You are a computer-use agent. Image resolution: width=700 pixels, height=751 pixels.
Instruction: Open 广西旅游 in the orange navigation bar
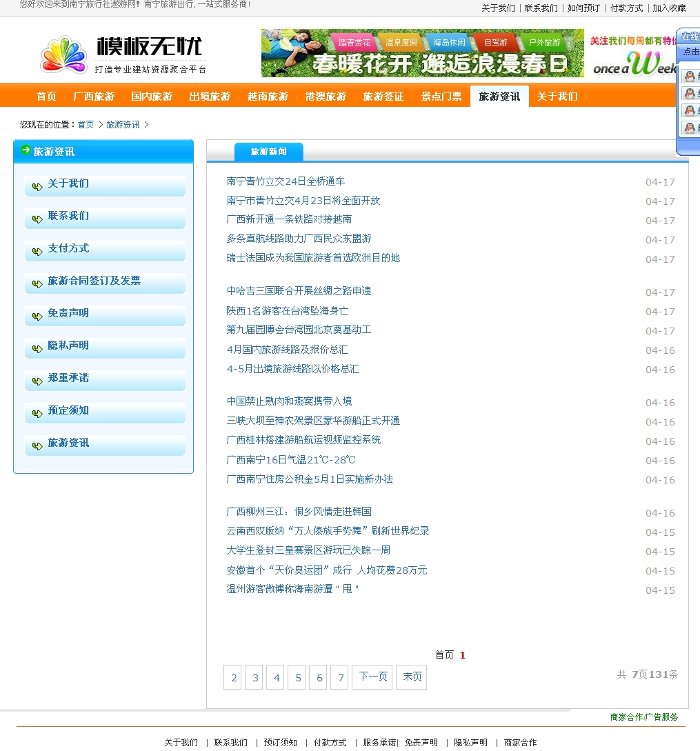94,97
